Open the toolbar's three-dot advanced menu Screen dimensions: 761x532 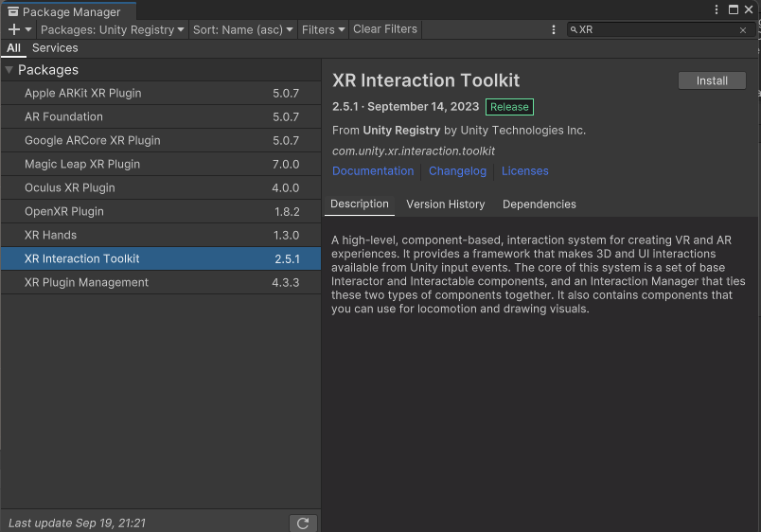pyautogui.click(x=554, y=29)
